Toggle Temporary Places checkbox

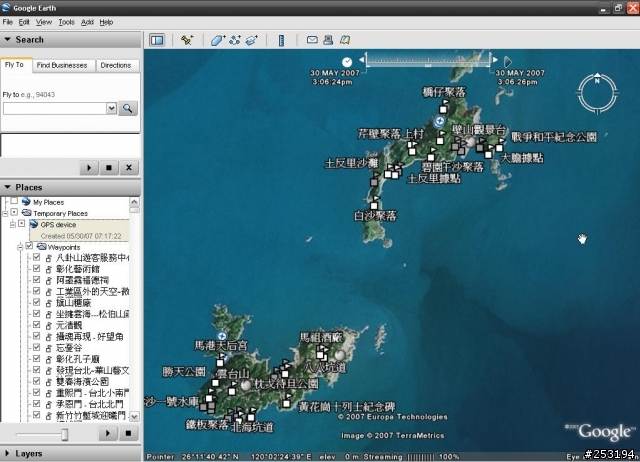tap(14, 212)
